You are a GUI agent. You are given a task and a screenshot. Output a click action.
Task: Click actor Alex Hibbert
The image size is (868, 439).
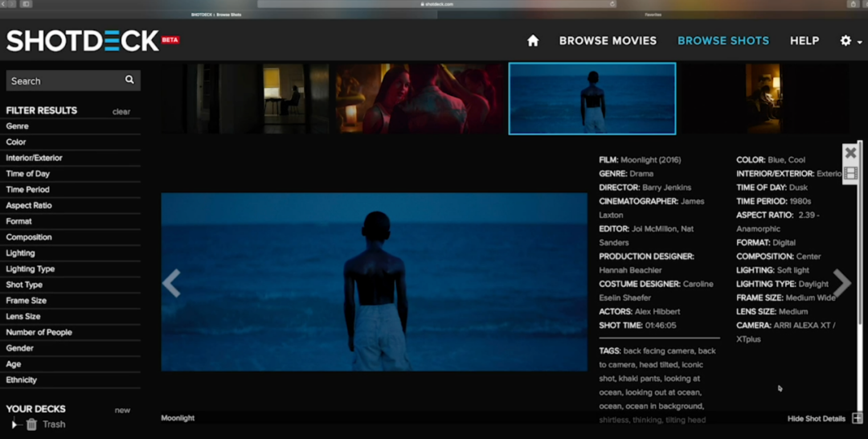(x=657, y=312)
